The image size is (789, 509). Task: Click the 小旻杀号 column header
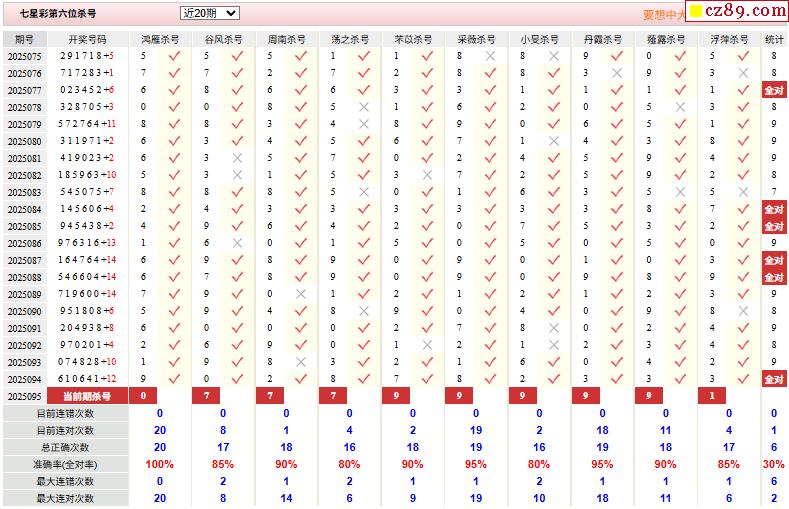539,39
